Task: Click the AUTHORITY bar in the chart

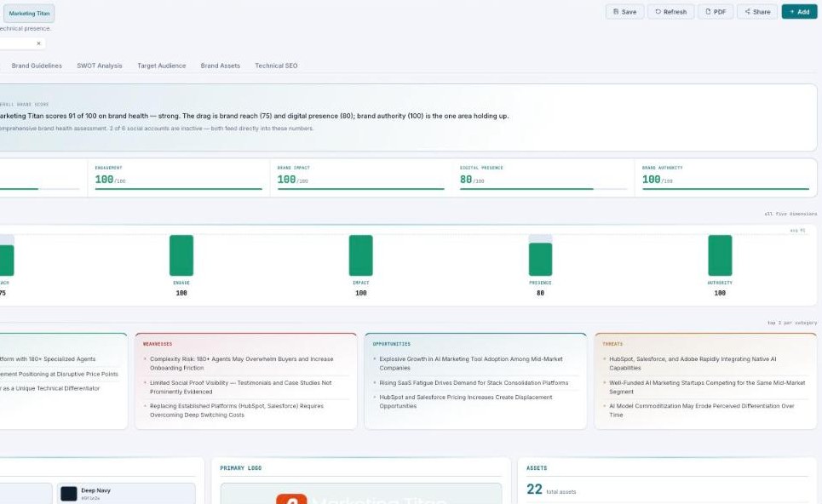Action: point(720,255)
